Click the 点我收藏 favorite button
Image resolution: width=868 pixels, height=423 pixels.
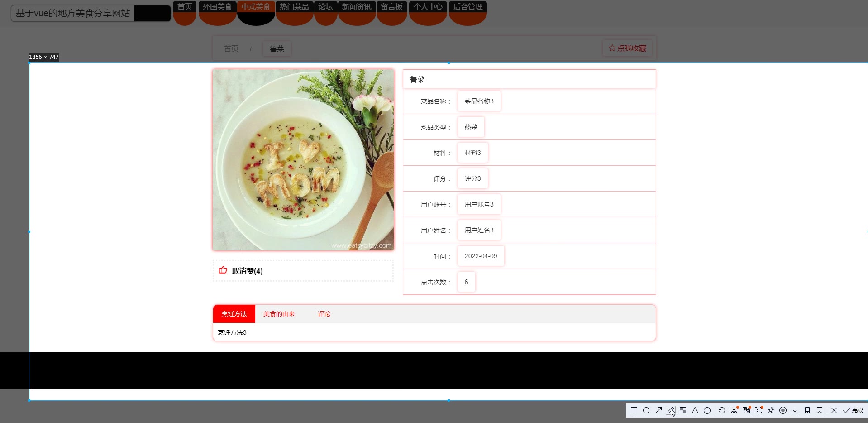(627, 48)
